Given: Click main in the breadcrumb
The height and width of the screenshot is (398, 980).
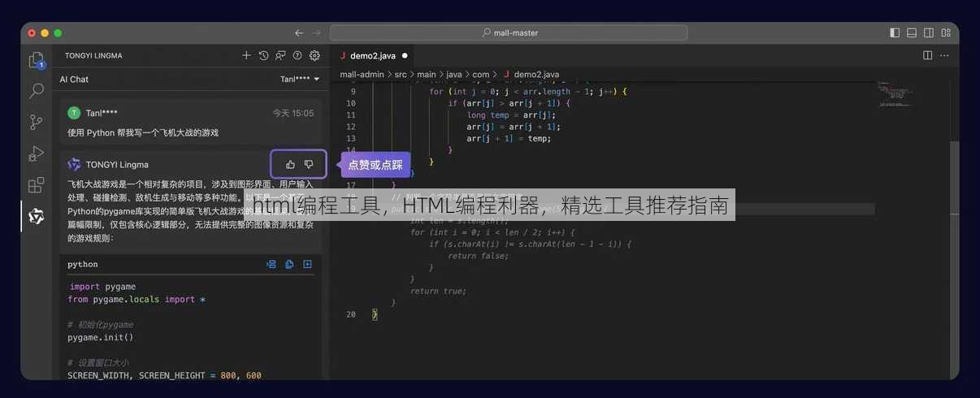Looking at the screenshot, I should point(426,75).
